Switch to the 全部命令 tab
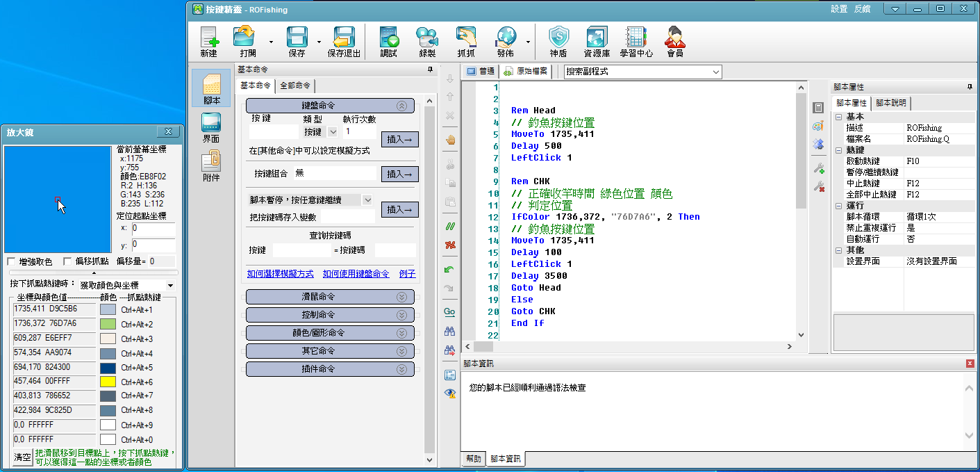The height and width of the screenshot is (472, 980). pos(295,86)
